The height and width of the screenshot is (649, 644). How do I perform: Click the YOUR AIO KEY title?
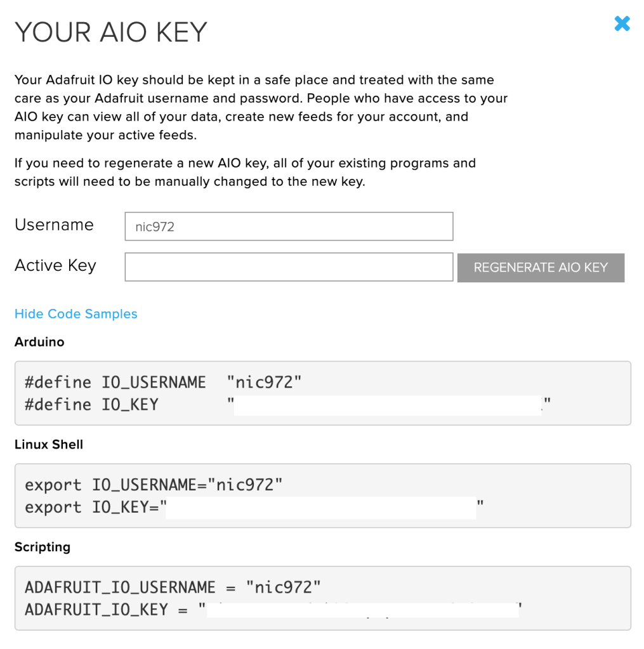111,32
